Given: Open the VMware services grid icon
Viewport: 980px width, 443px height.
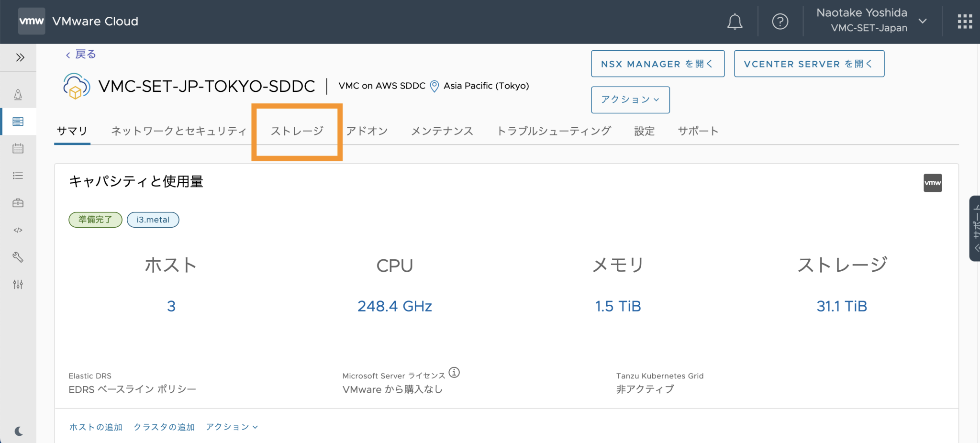Looking at the screenshot, I should pyautogui.click(x=965, y=21).
